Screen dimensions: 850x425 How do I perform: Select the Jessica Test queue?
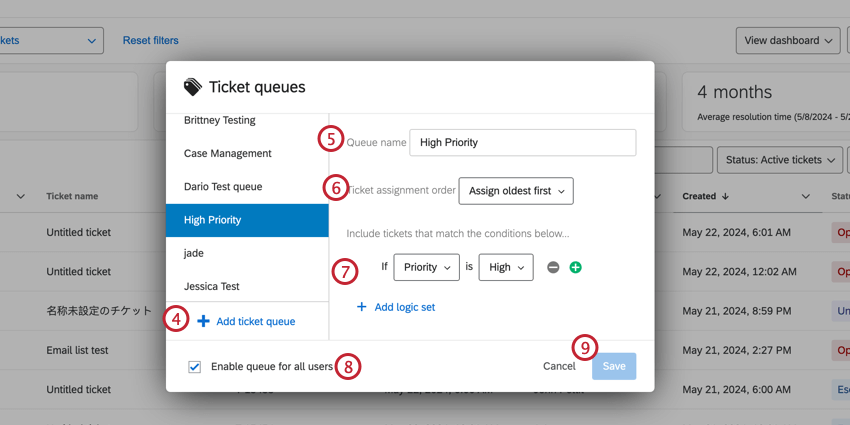point(212,286)
